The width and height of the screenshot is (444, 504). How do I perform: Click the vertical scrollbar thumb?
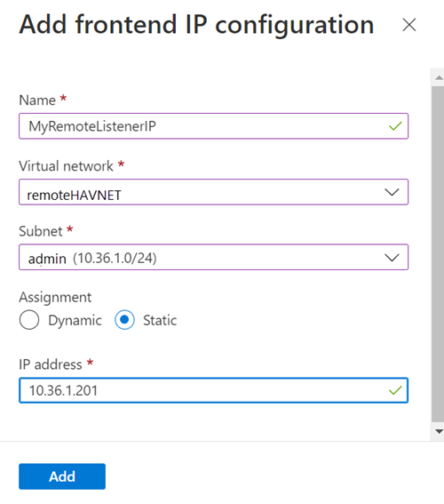[x=438, y=254]
